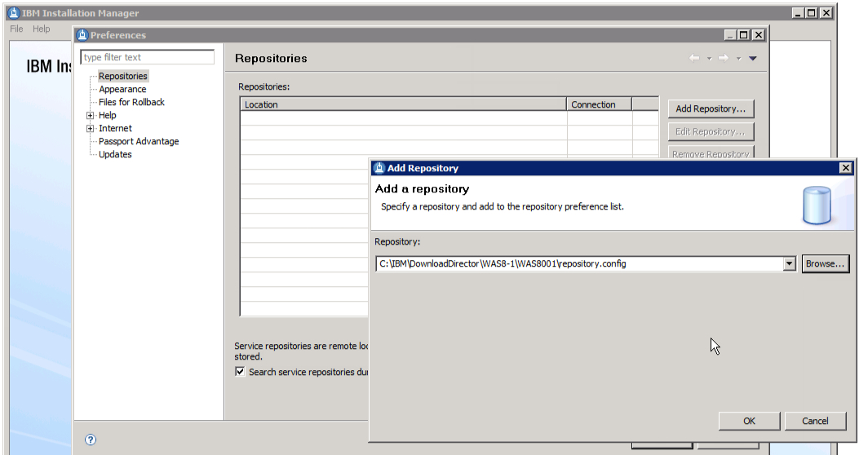Maximize the Preferences window
This screenshot has height=455, width=868.
pyautogui.click(x=744, y=35)
